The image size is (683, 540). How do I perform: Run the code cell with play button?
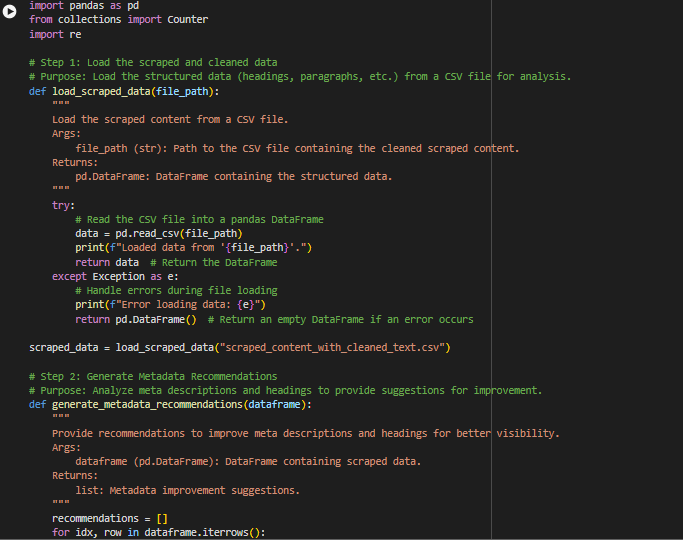tap(9, 11)
